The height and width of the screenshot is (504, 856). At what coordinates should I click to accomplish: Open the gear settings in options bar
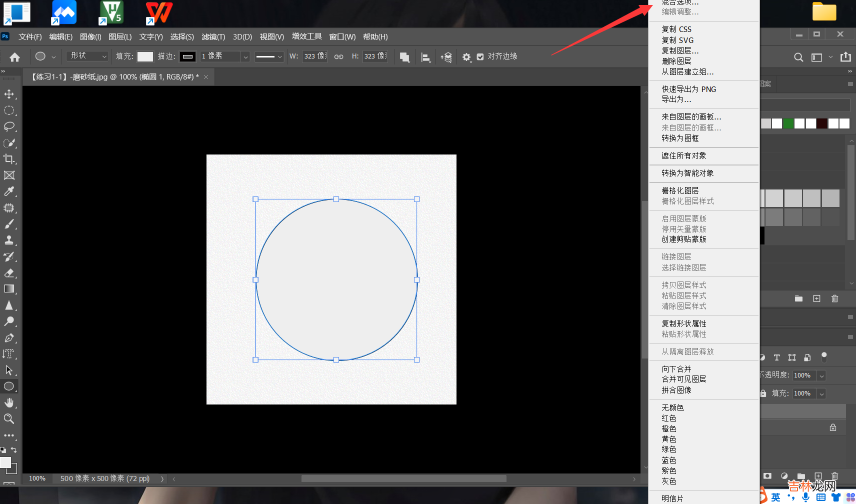(x=466, y=57)
